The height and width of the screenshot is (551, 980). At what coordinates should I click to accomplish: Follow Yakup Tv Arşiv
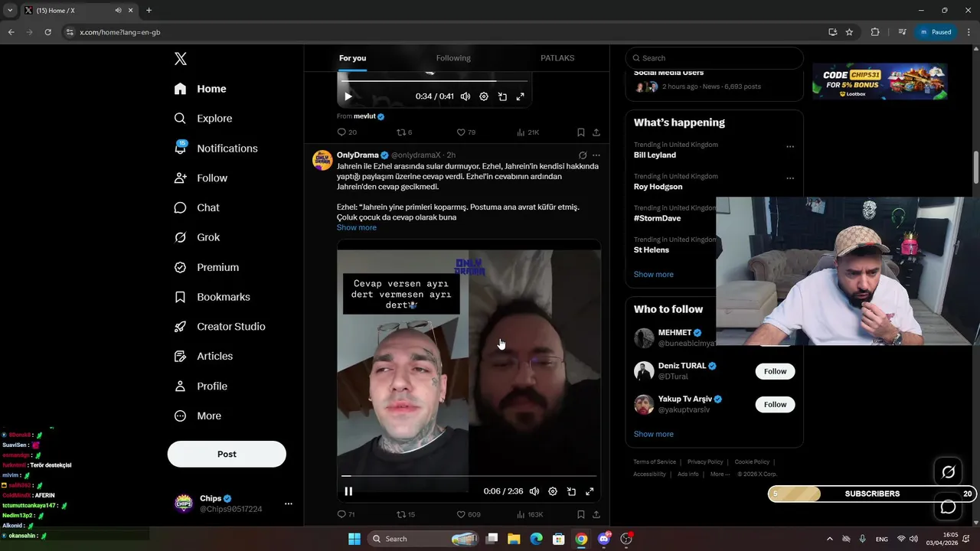tap(775, 404)
